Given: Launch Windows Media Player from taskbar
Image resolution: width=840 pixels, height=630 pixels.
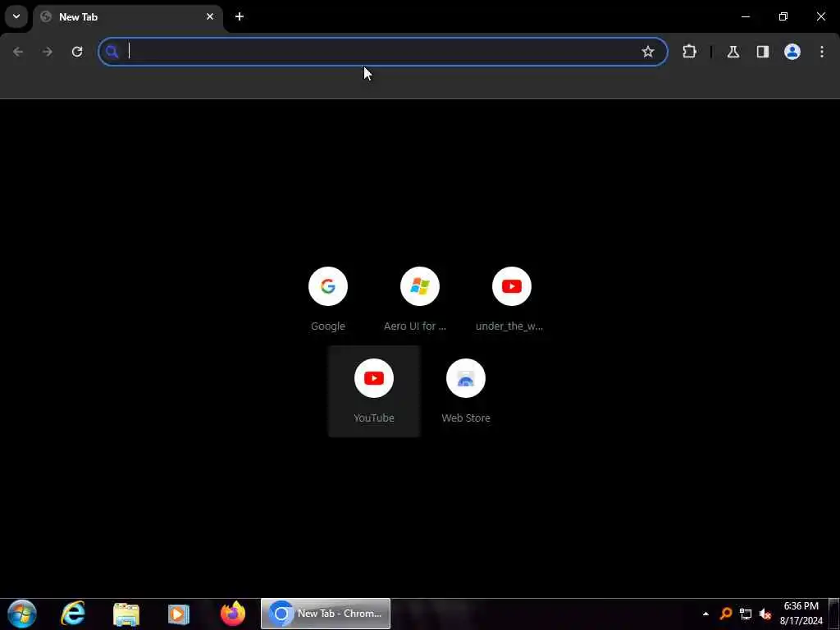Looking at the screenshot, I should [178, 614].
